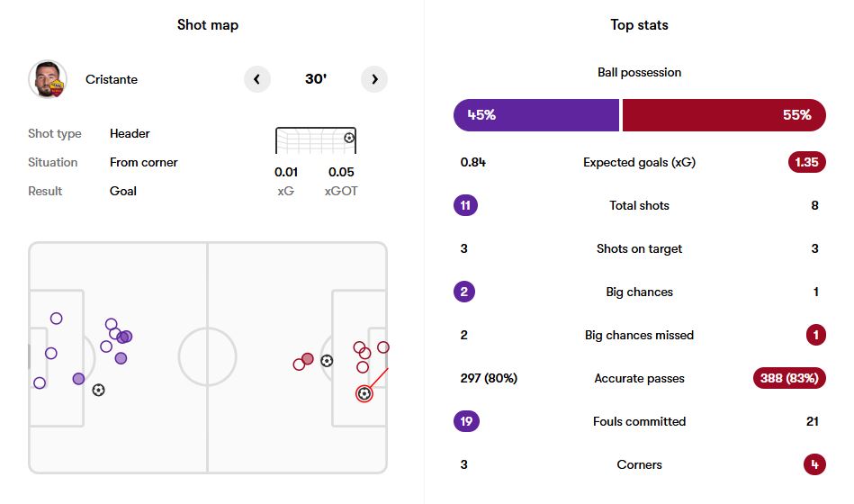Screen dimensions: 854x504
Task: Click the 1.35 expected goals badge
Action: pos(805,162)
